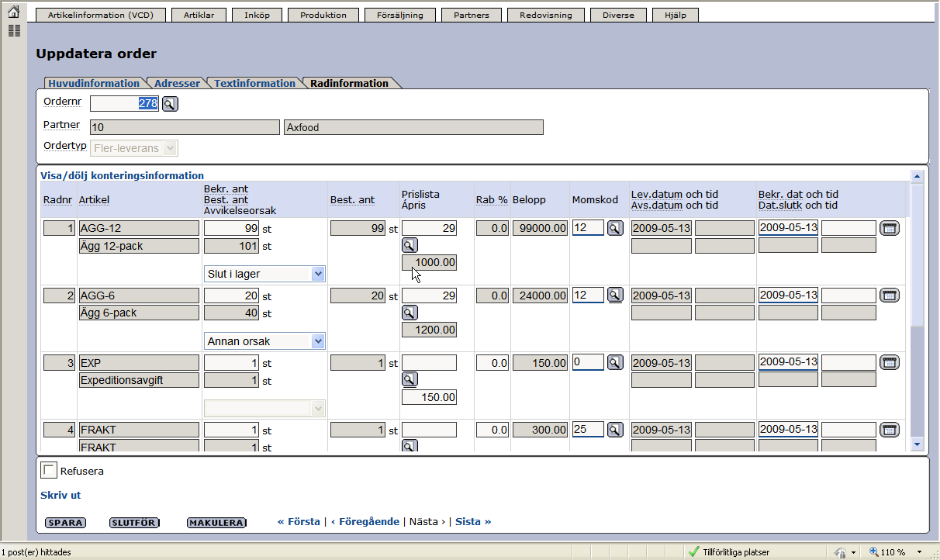Click the trusted sites status icon
Image resolution: width=940 pixels, height=560 pixels.
(693, 552)
